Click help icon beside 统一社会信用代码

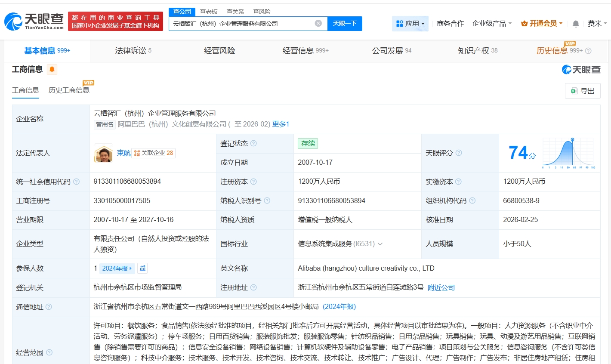coord(77,182)
